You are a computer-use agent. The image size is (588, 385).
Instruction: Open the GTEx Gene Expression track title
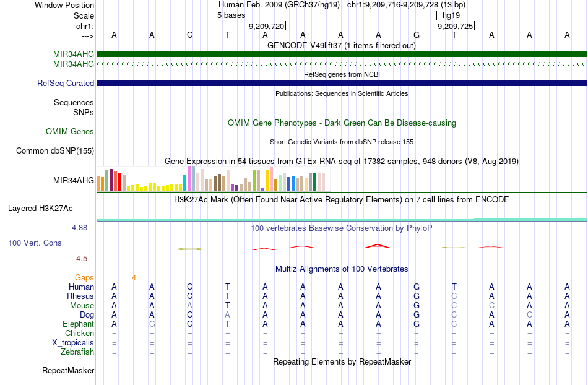coord(342,161)
